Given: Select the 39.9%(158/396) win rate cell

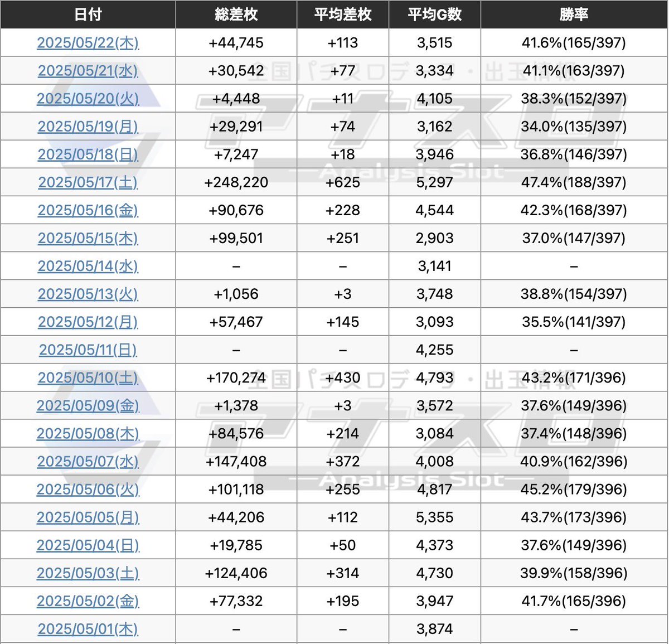Looking at the screenshot, I should [574, 573].
